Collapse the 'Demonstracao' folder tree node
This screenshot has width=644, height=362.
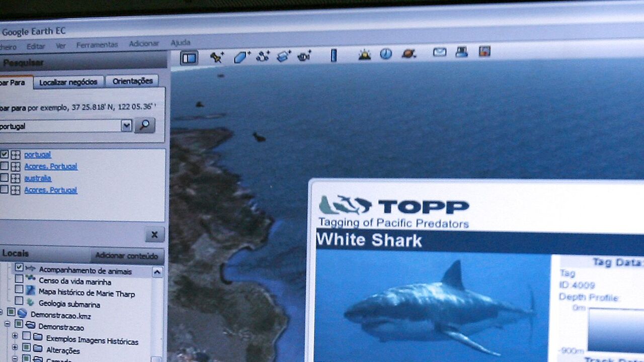pyautogui.click(x=8, y=324)
